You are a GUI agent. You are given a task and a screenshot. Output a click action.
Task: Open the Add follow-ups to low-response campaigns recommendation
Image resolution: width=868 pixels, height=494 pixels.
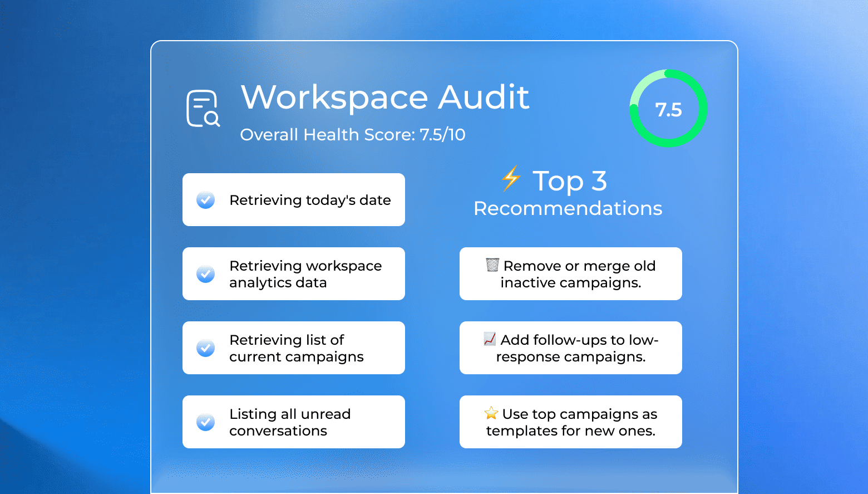[571, 348]
